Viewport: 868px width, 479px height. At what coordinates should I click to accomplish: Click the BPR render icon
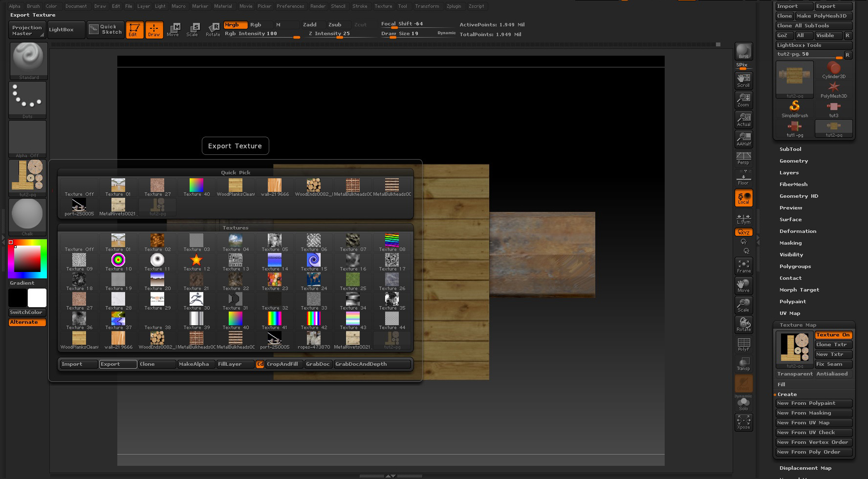[x=743, y=51]
